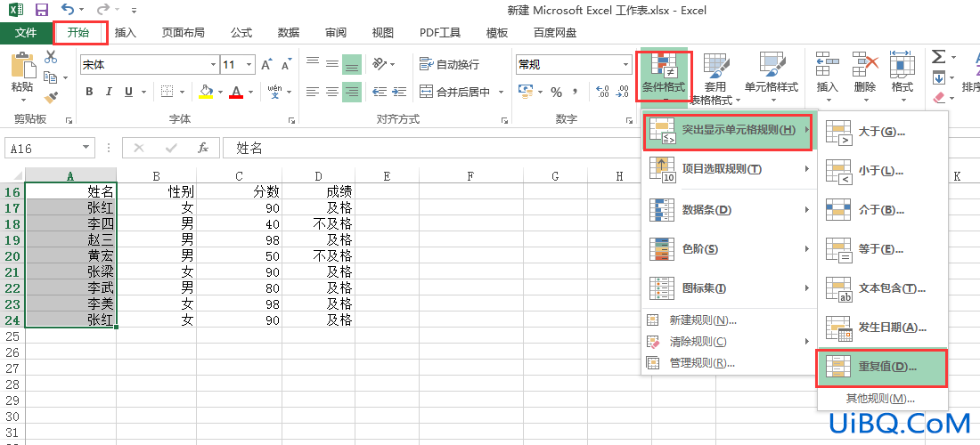Switch to the 页面布局 tab
Viewport: 980px width, 445px height.
(x=184, y=33)
